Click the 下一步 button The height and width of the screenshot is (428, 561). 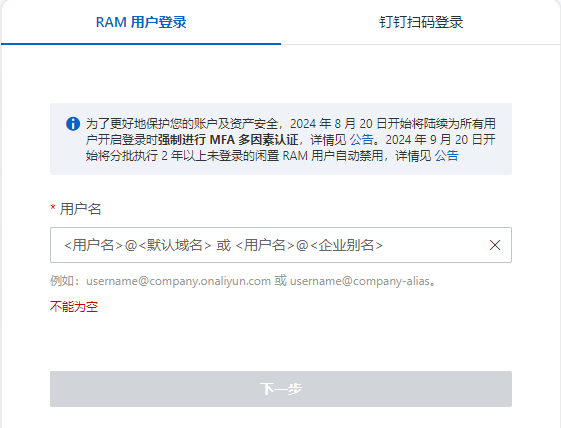(x=281, y=389)
